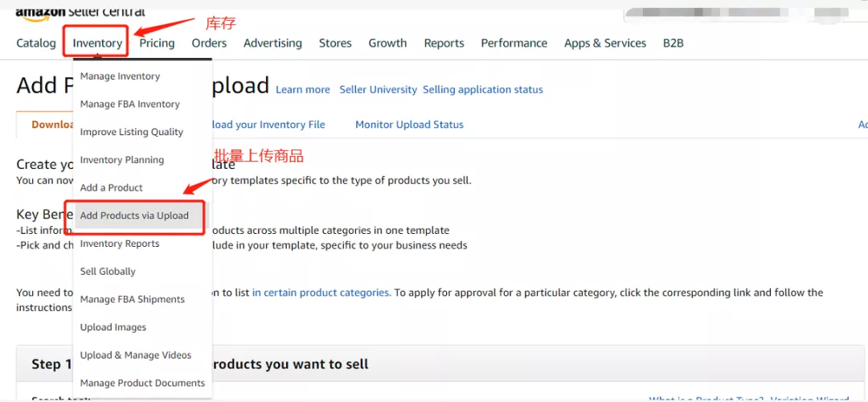Open the Inventory menu

tap(97, 43)
